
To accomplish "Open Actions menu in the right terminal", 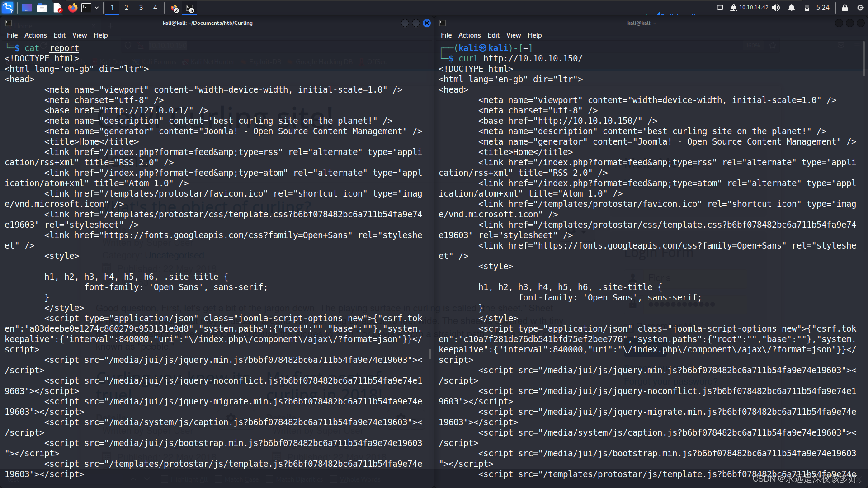I will pos(469,35).
